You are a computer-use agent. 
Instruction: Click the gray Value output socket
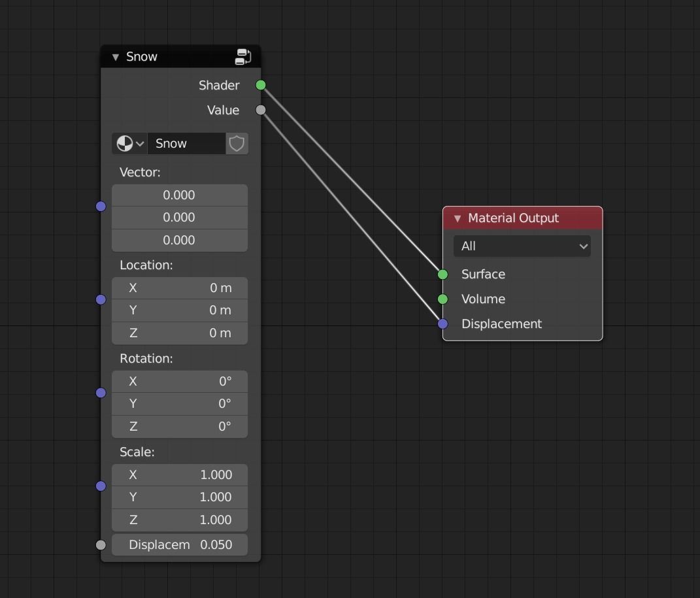click(260, 110)
